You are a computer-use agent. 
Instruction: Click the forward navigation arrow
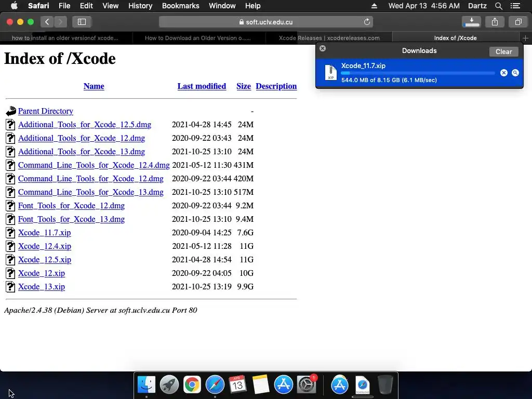coord(60,22)
